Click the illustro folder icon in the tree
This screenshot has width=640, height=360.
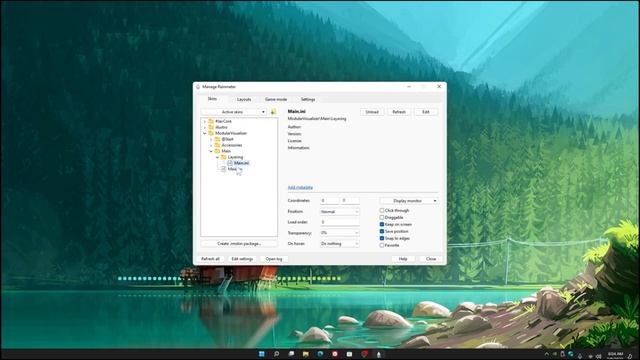click(211, 127)
